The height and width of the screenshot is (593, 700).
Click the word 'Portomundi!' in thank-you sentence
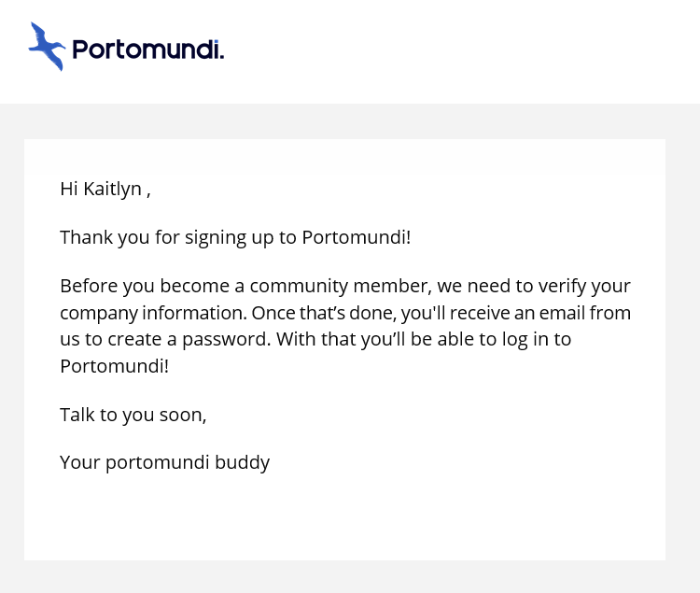[357, 237]
